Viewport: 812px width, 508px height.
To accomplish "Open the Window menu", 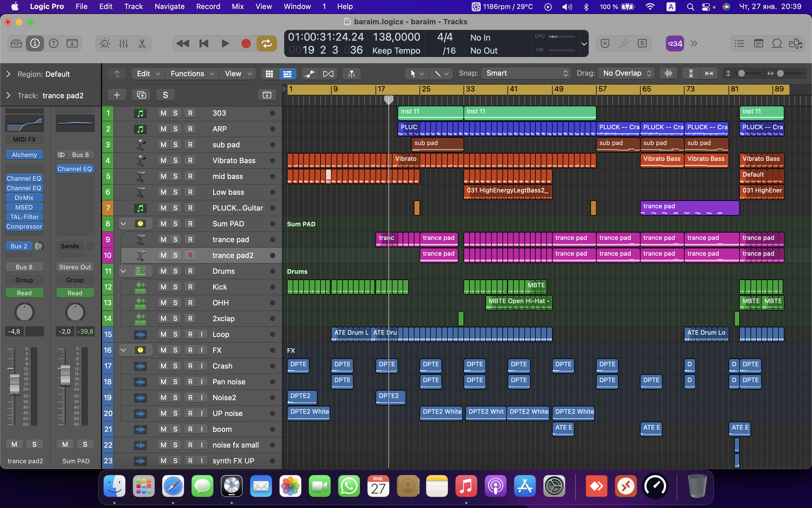I will click(297, 6).
